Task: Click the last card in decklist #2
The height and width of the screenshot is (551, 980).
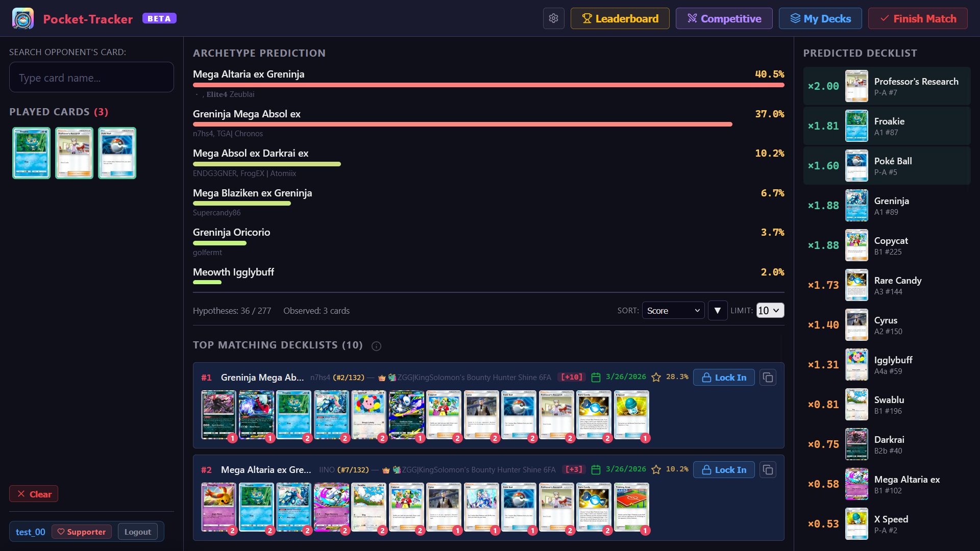Action: 632,507
